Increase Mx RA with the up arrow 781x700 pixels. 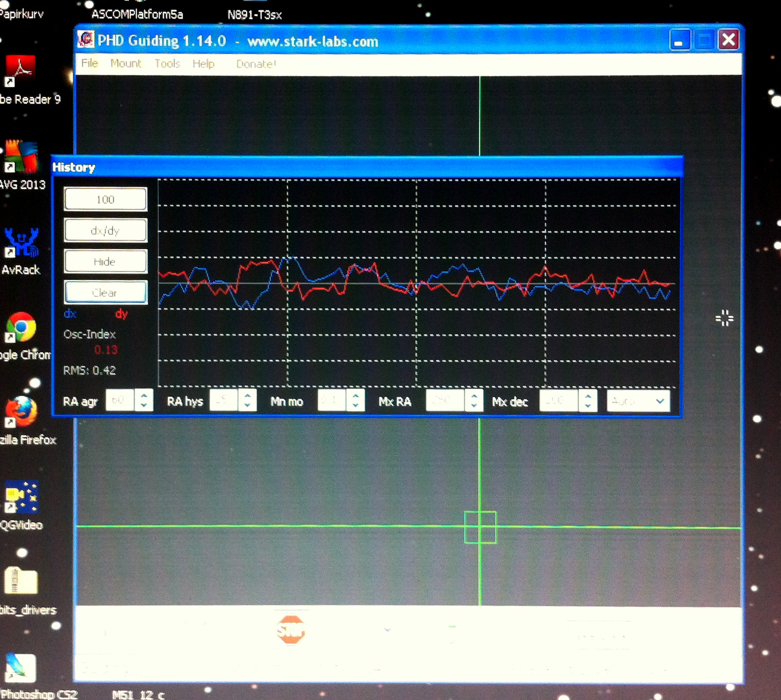[474, 395]
